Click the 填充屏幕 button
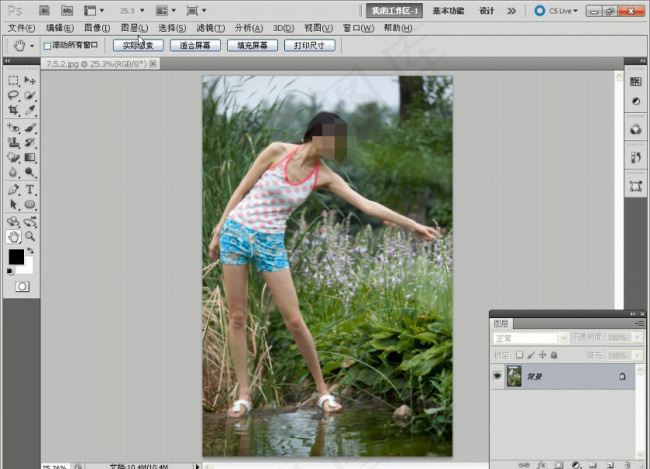Viewport: 650px width, 469px height. pyautogui.click(x=252, y=45)
